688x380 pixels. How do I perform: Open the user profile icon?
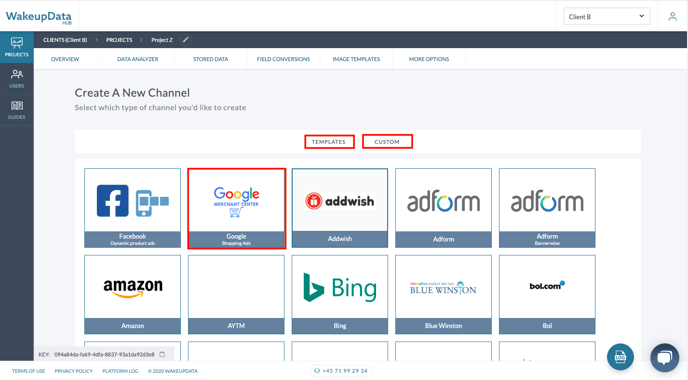(672, 17)
